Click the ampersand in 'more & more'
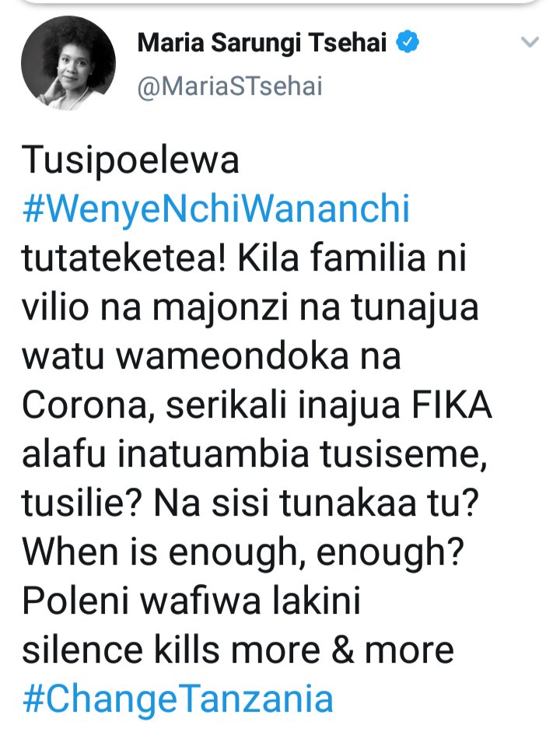The height and width of the screenshot is (732, 560). 344,651
